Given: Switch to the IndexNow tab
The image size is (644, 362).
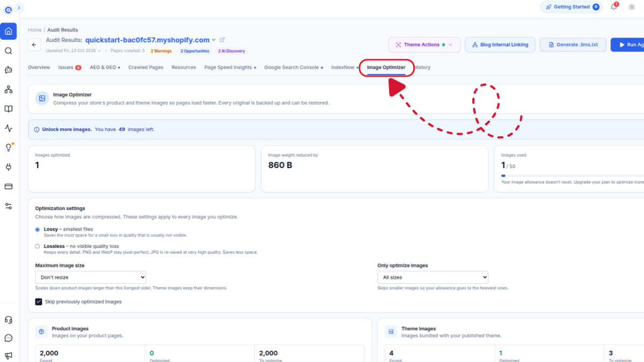Looking at the screenshot, I should coord(345,68).
